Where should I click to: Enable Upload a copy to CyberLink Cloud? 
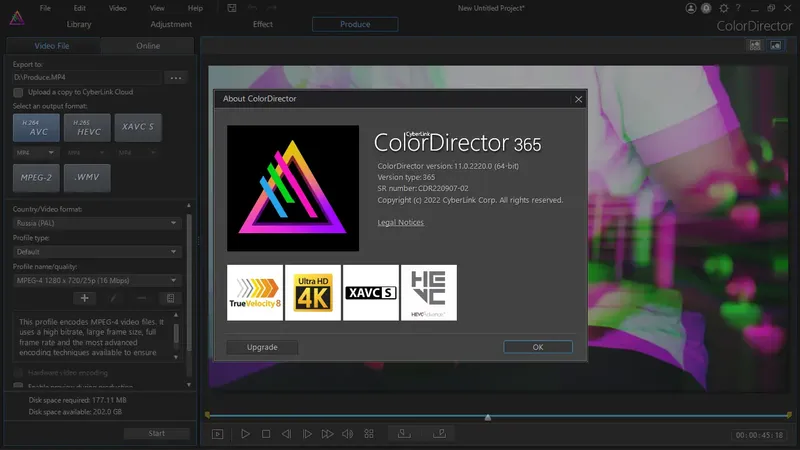(x=18, y=92)
